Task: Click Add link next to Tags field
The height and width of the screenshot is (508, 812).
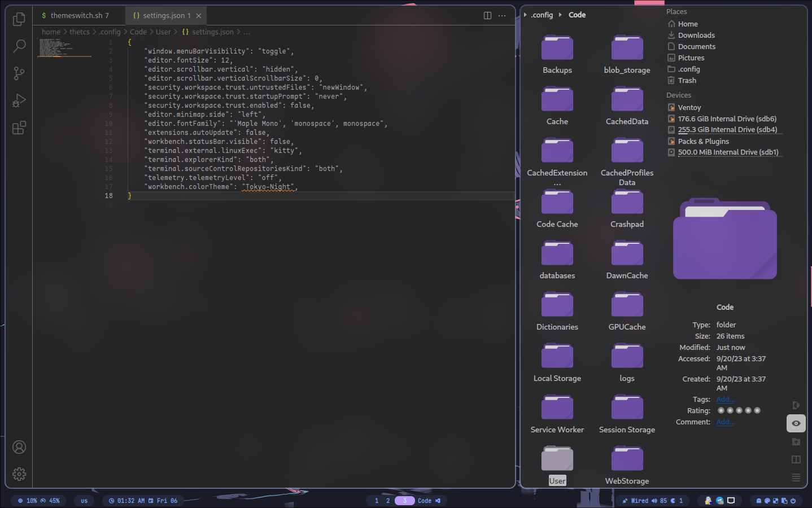Action: [x=725, y=399]
